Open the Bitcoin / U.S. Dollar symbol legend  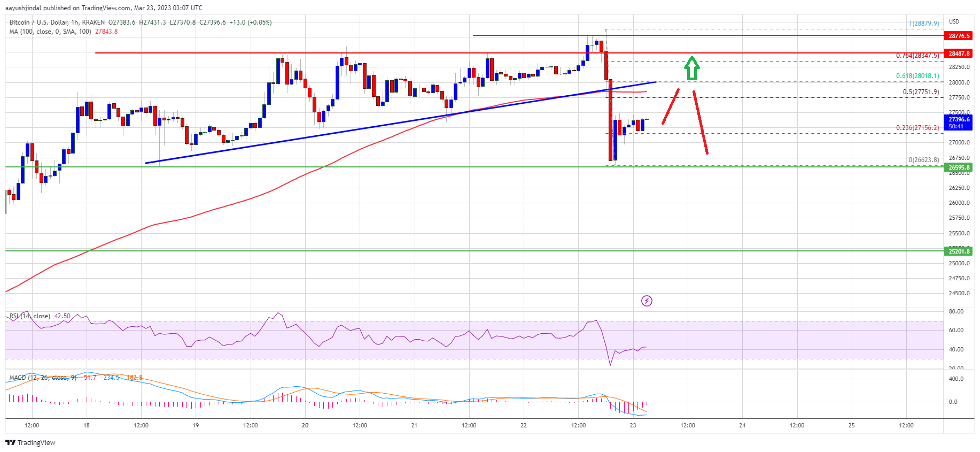coord(57,22)
